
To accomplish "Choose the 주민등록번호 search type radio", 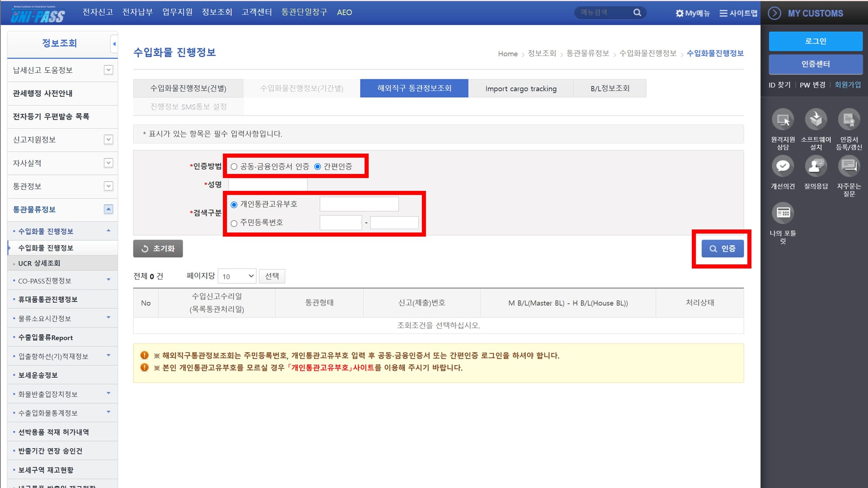I will pos(234,223).
